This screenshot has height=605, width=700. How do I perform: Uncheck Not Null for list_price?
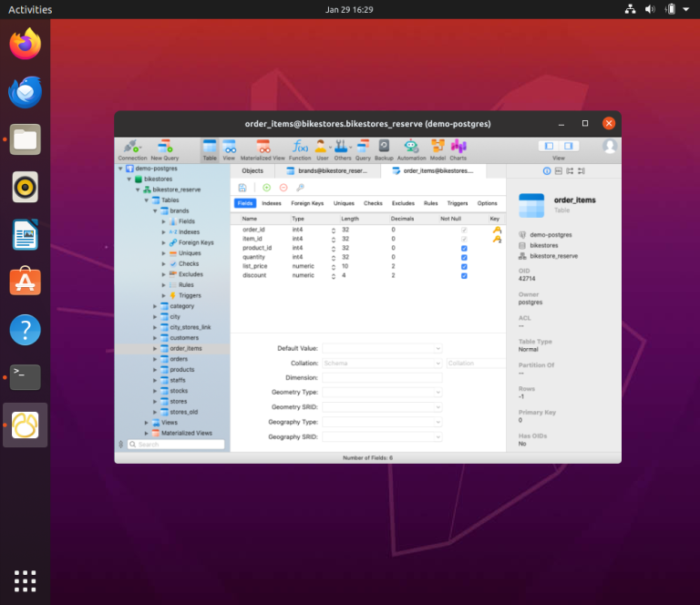pos(465,266)
